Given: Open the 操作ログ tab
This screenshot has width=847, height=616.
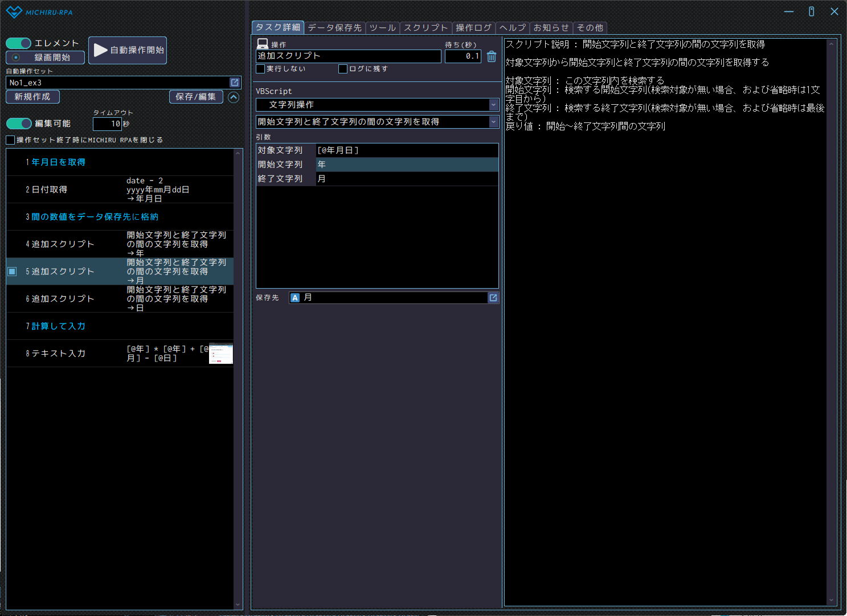Looking at the screenshot, I should click(473, 27).
